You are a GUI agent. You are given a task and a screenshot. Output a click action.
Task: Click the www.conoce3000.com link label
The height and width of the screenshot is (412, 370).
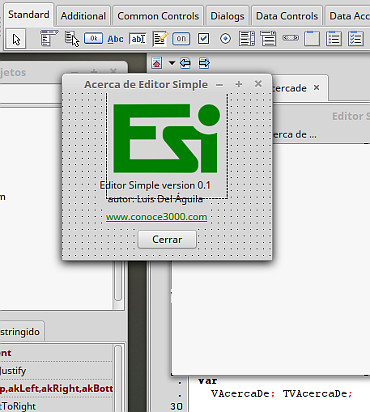click(x=156, y=217)
